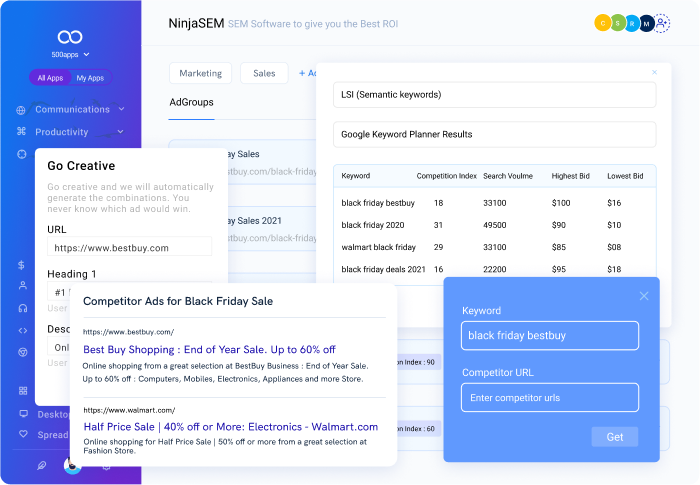Image resolution: width=700 pixels, height=485 pixels.
Task: Click the yellow C user avatar
Action: pos(603,23)
